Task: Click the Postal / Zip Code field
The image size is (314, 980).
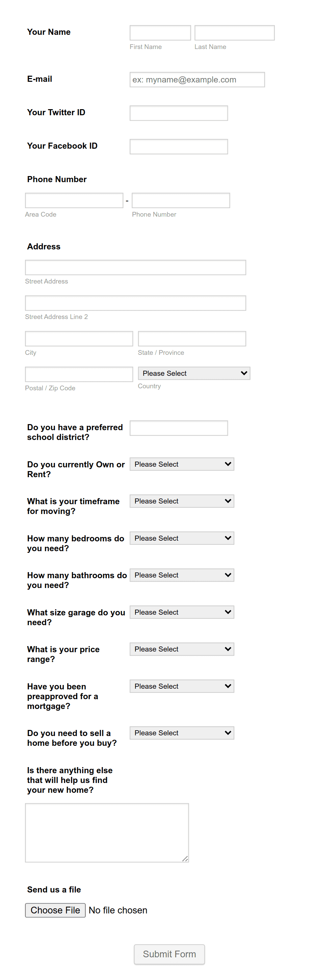Action: click(79, 374)
